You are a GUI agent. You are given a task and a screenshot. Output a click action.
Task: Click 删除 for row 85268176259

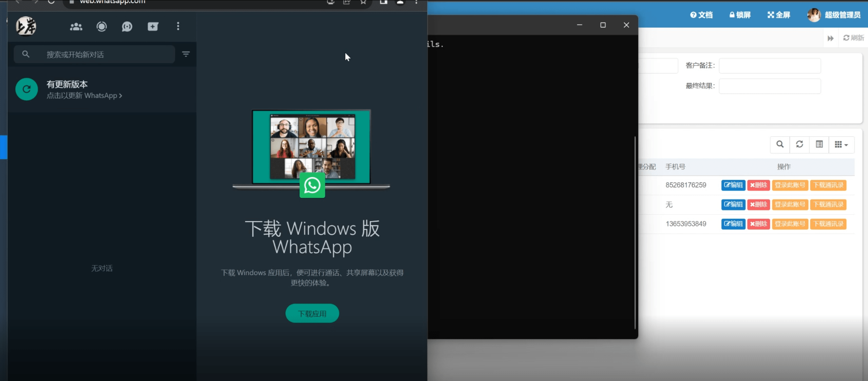[758, 185]
